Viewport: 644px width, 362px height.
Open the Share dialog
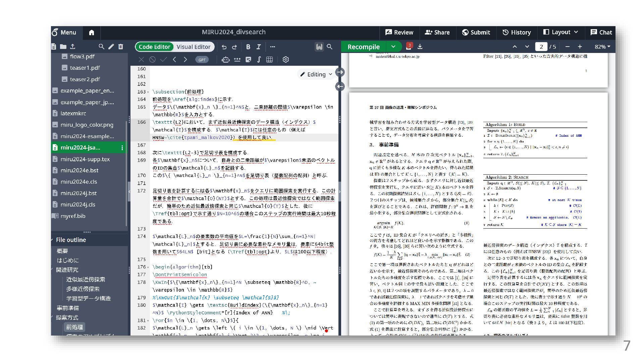[437, 33]
